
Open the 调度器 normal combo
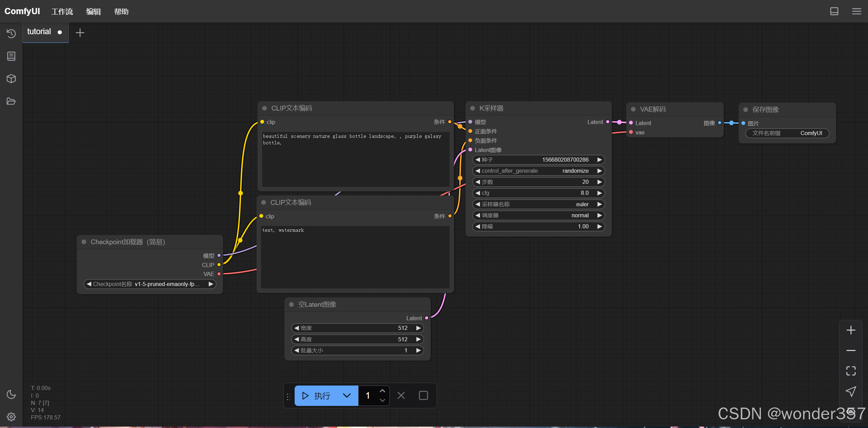coord(538,215)
